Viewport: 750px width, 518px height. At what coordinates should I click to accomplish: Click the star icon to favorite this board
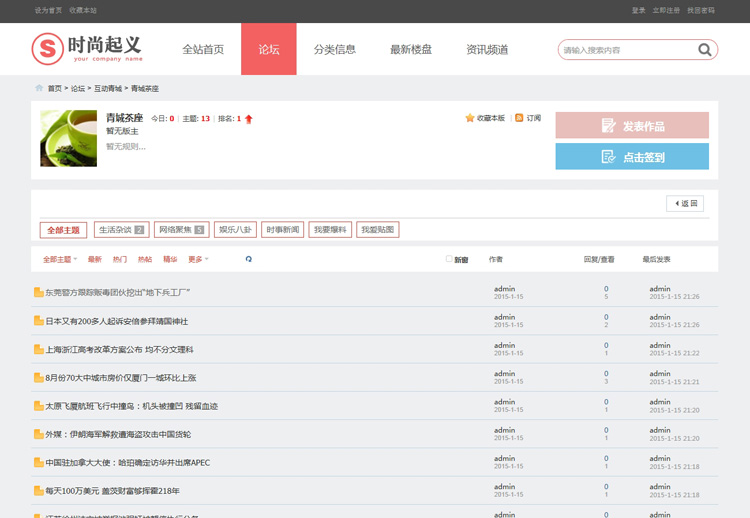click(470, 118)
